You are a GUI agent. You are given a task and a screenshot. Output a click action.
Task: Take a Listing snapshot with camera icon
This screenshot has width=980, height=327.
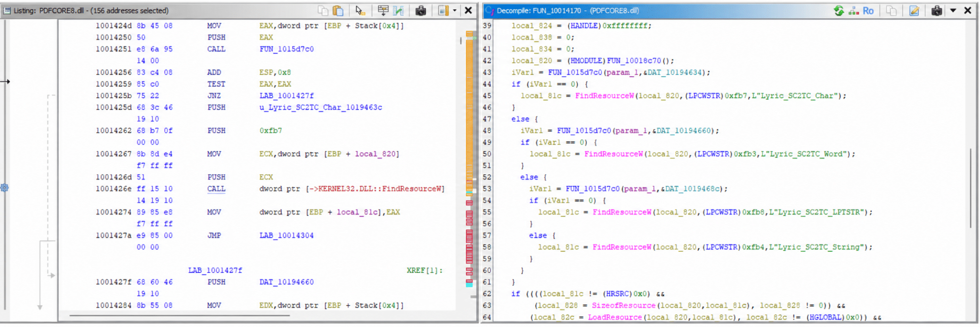click(421, 10)
